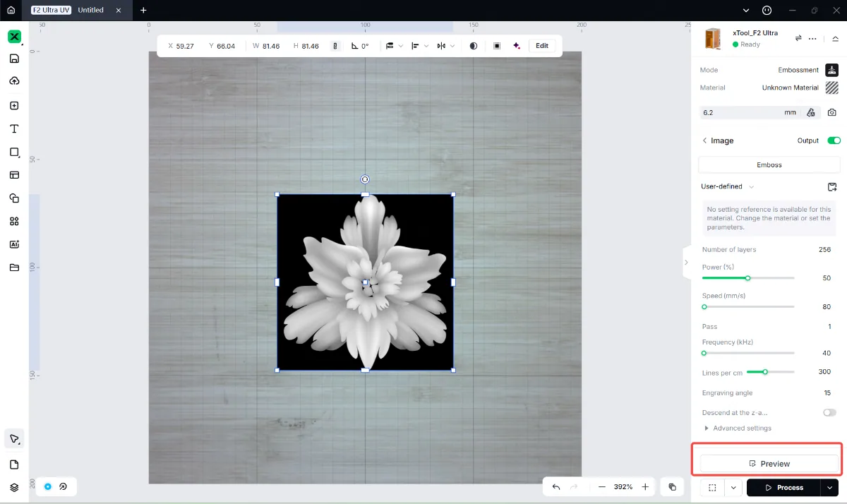Collapse the device panel chevron
This screenshot has height=504, width=847.
(x=835, y=38)
